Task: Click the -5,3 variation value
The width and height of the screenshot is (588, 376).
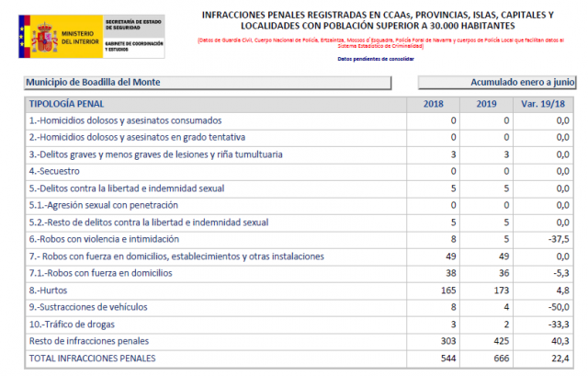Action: point(561,273)
